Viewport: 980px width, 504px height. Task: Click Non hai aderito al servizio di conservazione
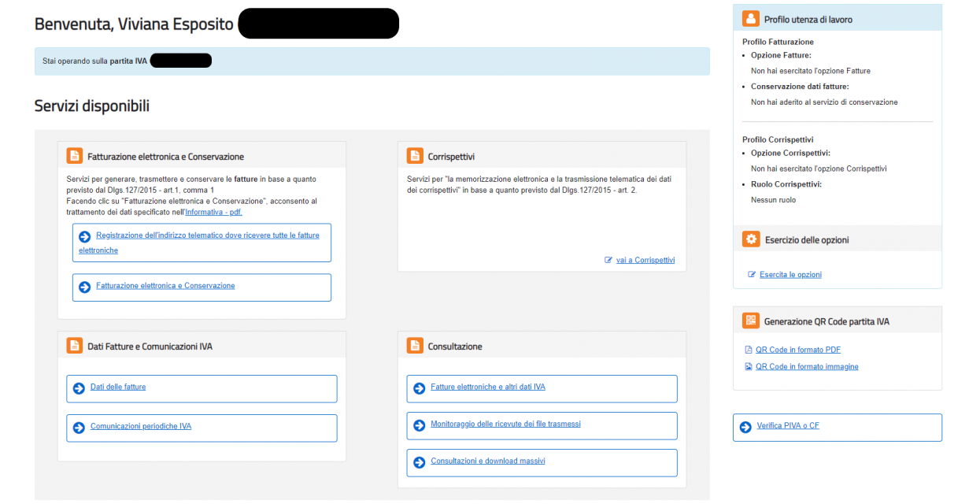coord(824,102)
